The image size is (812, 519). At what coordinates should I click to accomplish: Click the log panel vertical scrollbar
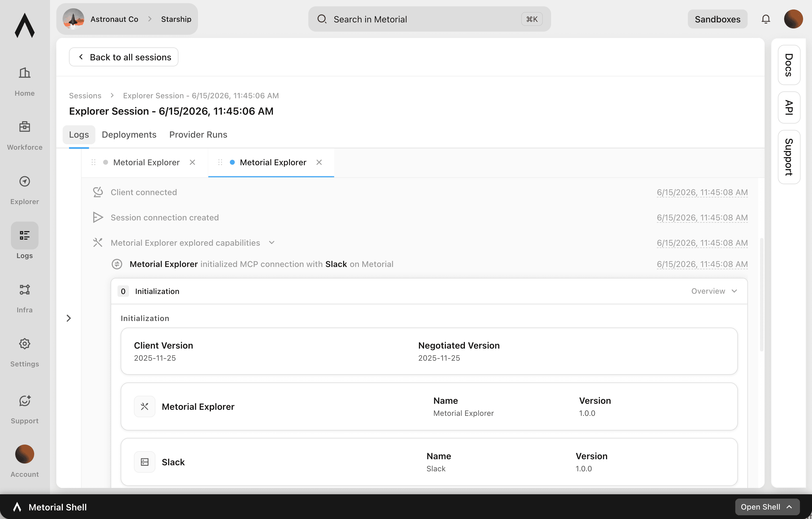[761, 295]
